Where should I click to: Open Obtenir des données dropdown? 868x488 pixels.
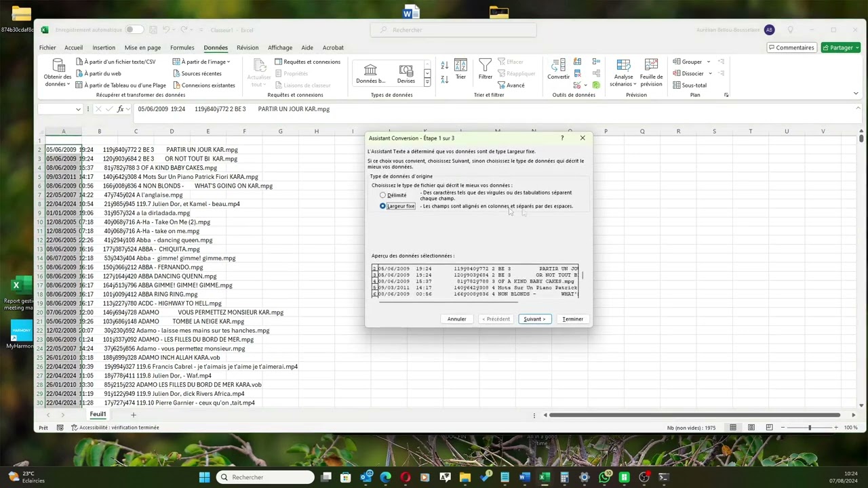pos(58,73)
